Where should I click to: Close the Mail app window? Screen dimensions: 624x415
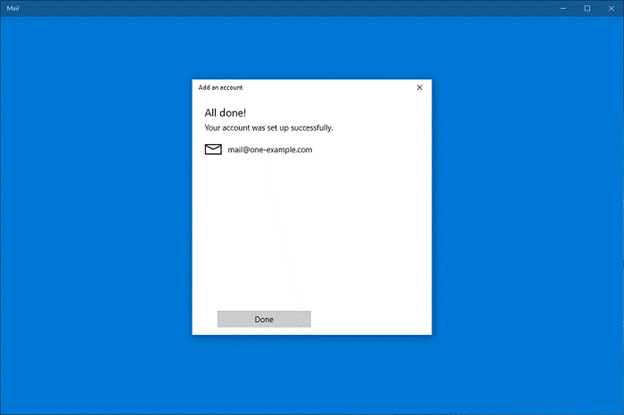tap(611, 7)
